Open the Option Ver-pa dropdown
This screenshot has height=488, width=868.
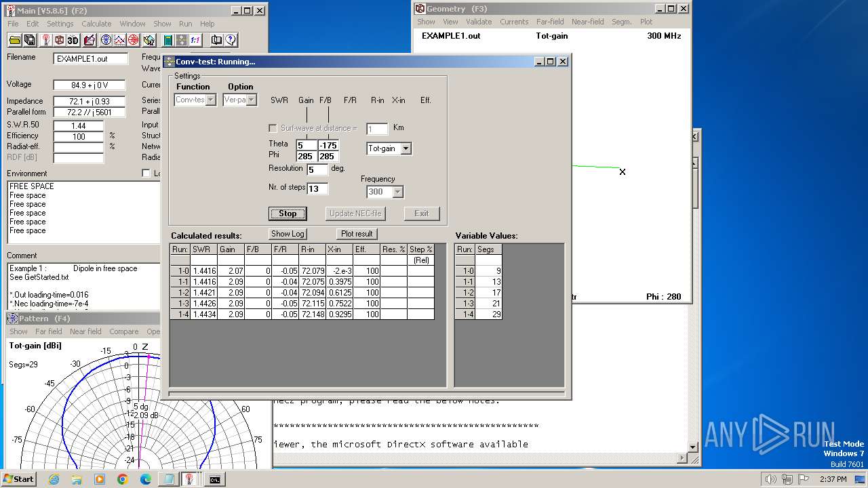tap(251, 100)
